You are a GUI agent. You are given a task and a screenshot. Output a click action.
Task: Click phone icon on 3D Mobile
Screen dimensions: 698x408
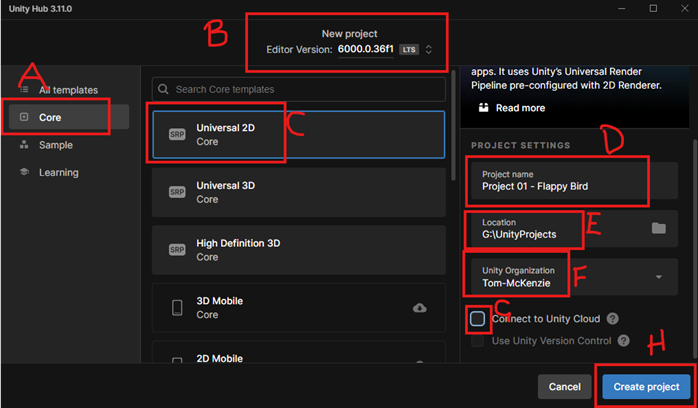[x=177, y=307]
